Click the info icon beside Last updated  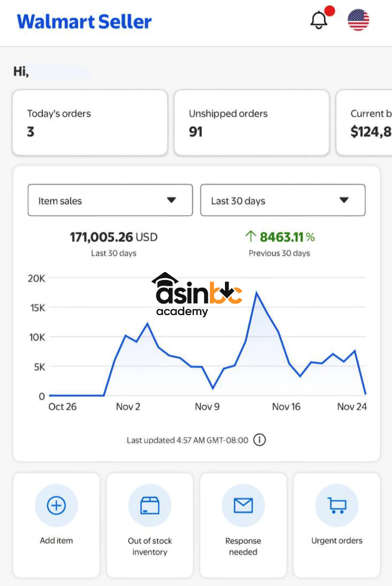click(260, 440)
